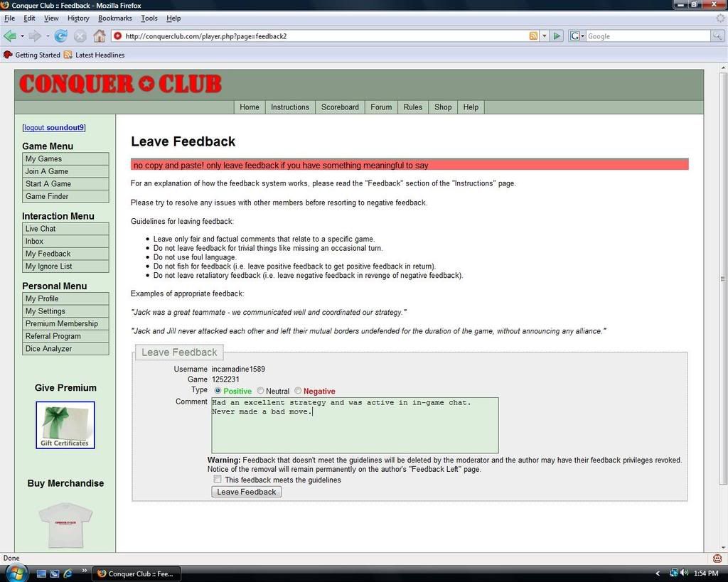
Task: Select the Negative feedback type
Action: tap(298, 391)
